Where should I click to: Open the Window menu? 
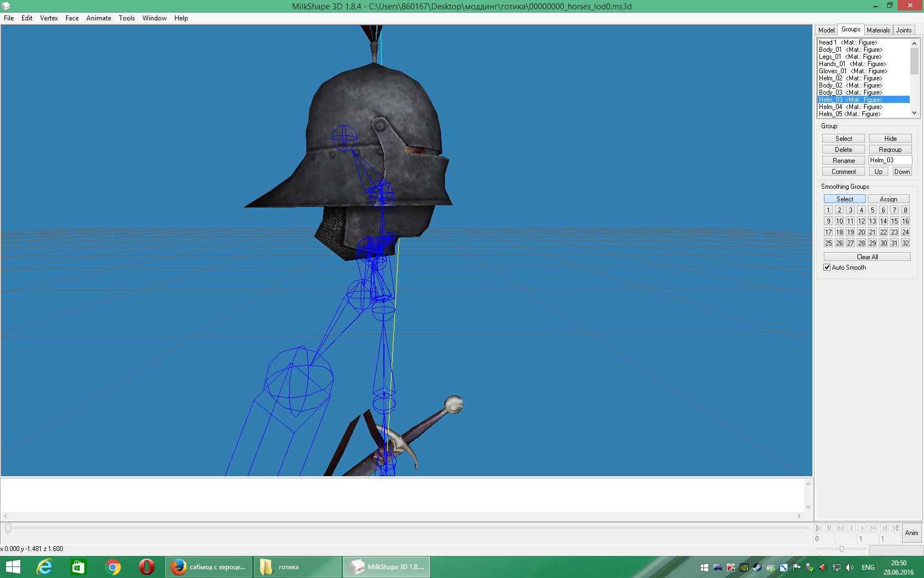pyautogui.click(x=155, y=18)
